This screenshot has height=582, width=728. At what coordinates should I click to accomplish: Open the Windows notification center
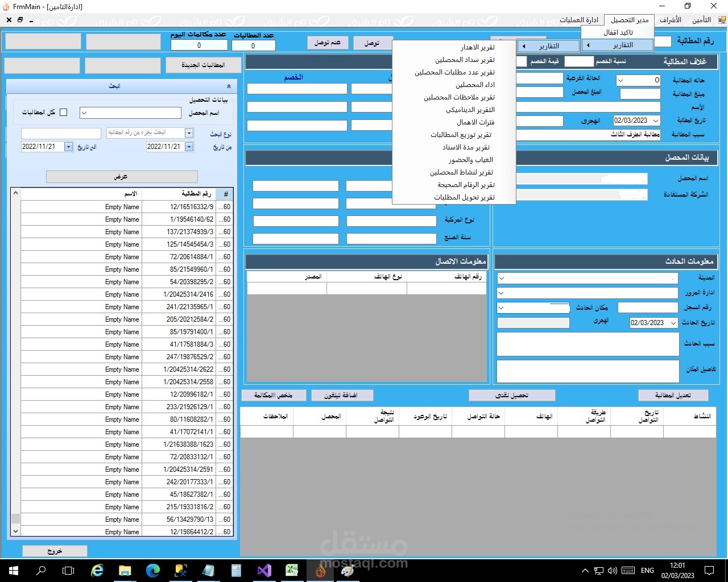[x=709, y=571]
